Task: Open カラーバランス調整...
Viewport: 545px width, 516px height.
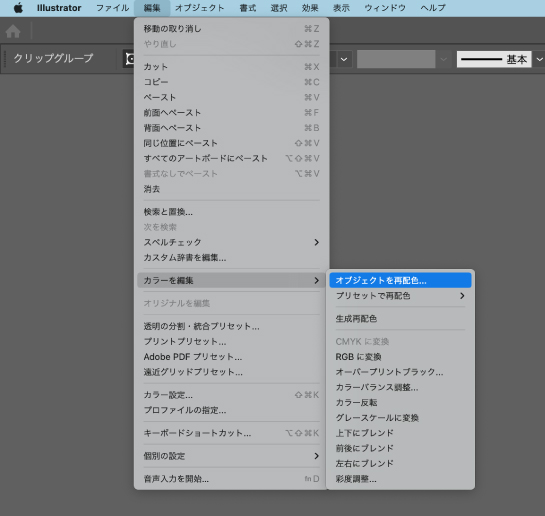Action: click(400, 387)
